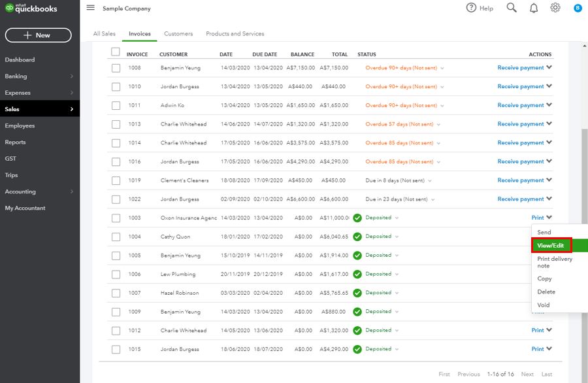Screen dimensions: 588x383
Task: Open search with the magnifying glass icon
Action: pyautogui.click(x=512, y=8)
